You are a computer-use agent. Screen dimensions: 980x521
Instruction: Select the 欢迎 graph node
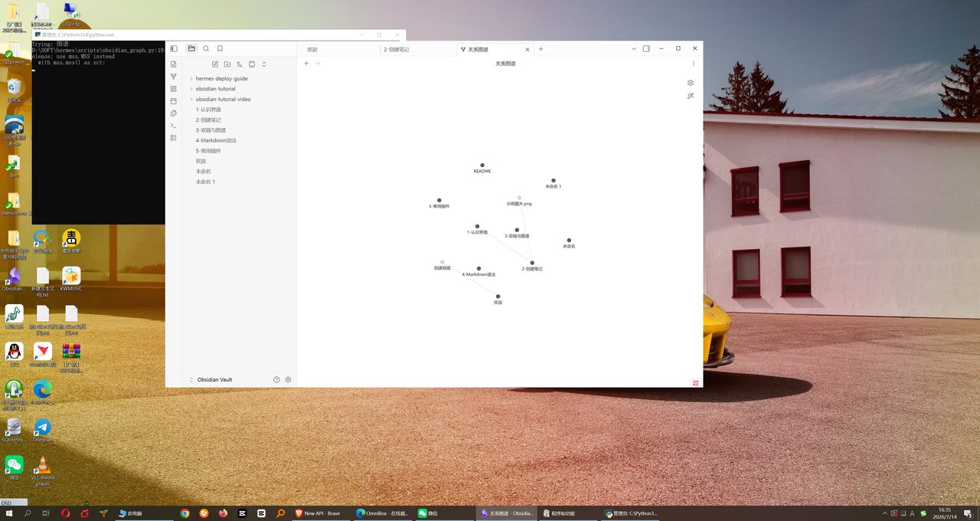coord(498,297)
